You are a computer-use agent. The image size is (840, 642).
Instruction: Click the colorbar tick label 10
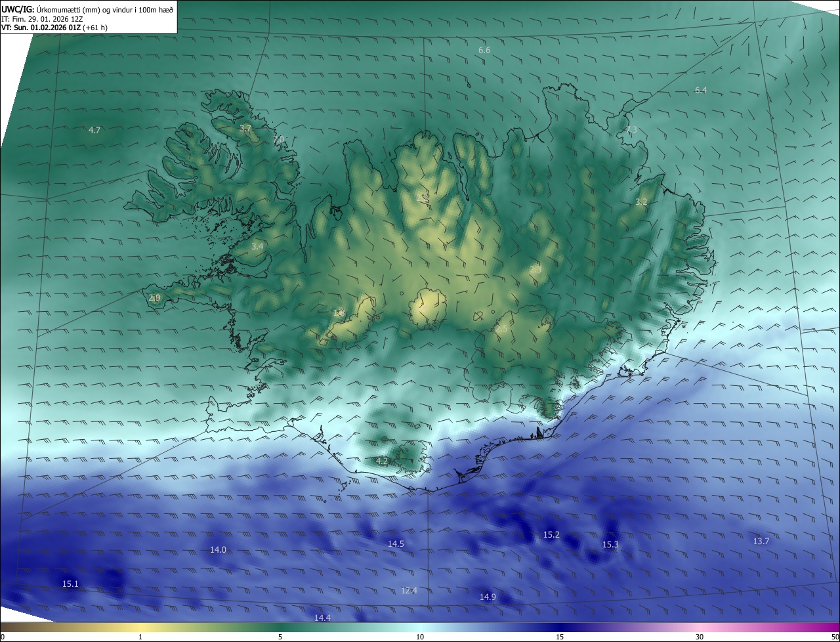[420, 637]
